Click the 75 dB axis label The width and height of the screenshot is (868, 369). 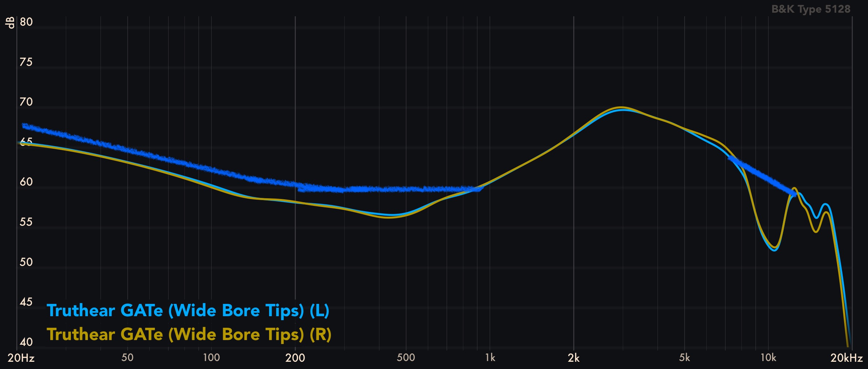coord(26,62)
